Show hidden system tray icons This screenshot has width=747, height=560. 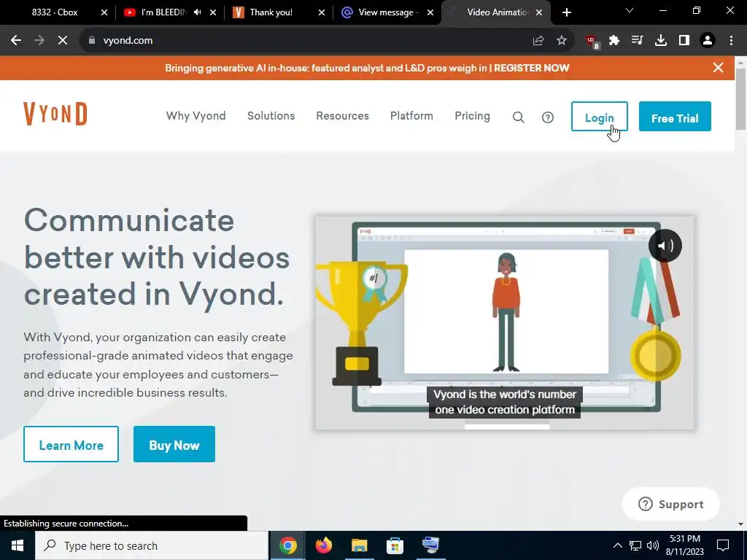(x=617, y=545)
